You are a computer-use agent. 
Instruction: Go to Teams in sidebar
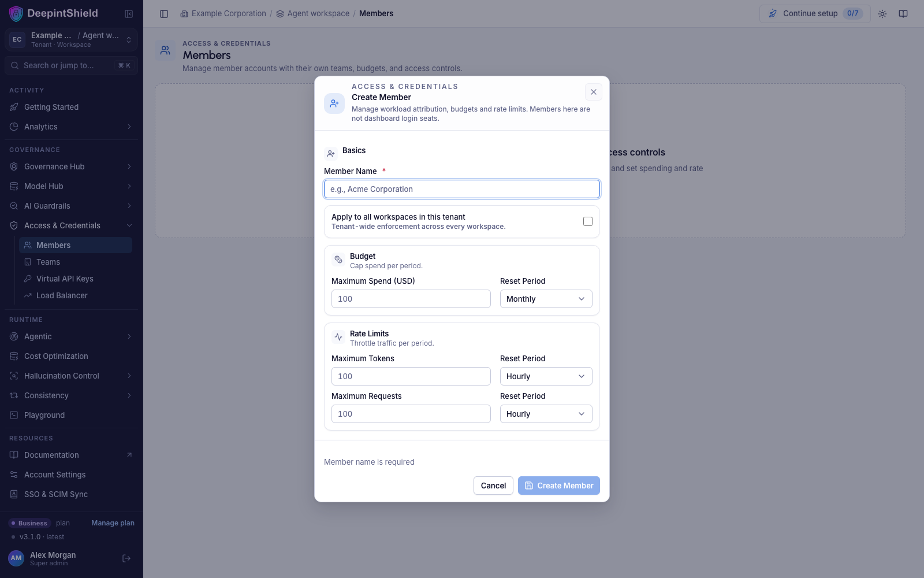(76, 262)
